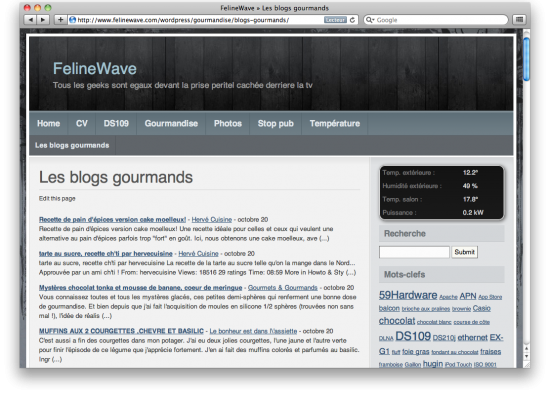Go back with the Safari back arrow
Image resolution: width=550 pixels, height=395 pixels.
31,20
